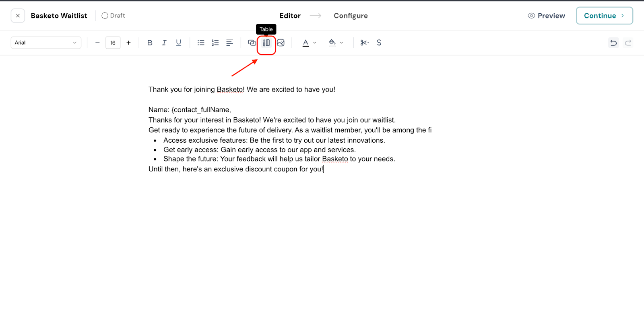
Task: Click the insert link icon
Action: point(252,43)
